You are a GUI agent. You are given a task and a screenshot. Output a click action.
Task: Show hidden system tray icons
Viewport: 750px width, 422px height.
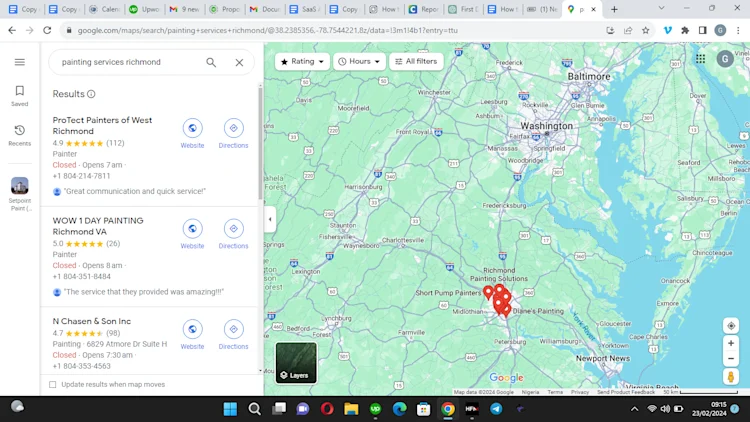634,409
